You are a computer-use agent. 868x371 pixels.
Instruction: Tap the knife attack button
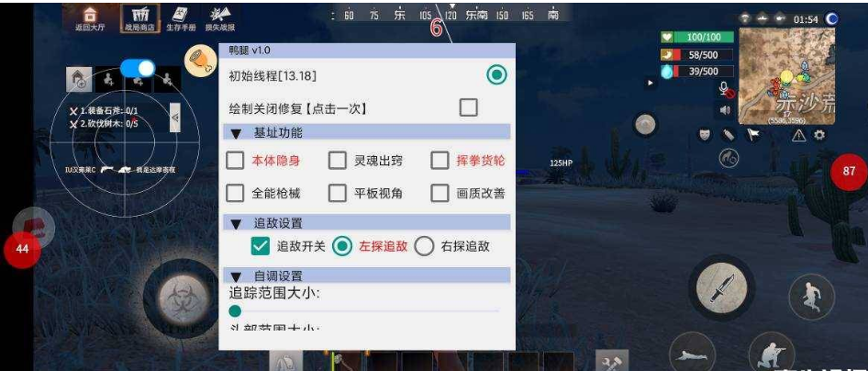pos(721,287)
